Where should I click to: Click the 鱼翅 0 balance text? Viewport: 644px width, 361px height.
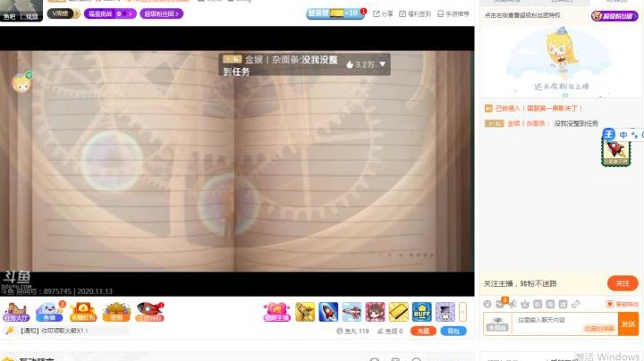point(390,331)
